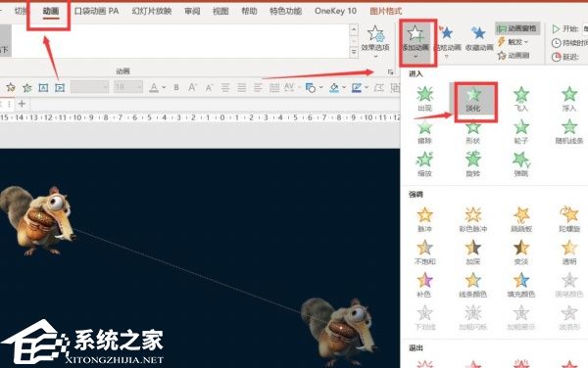Viewport: 588px width, 368px height.
Task: Select the squirrel image at lower right
Action: tap(339, 332)
